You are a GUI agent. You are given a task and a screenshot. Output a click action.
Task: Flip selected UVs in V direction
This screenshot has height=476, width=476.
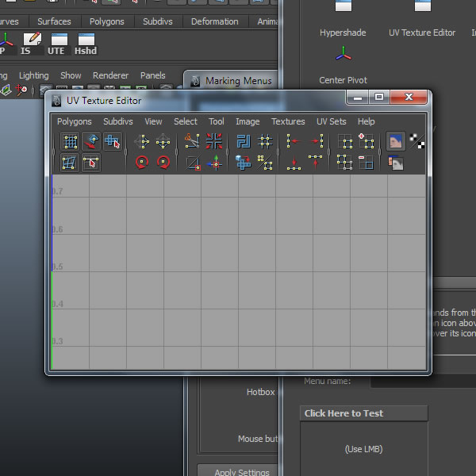(x=163, y=141)
